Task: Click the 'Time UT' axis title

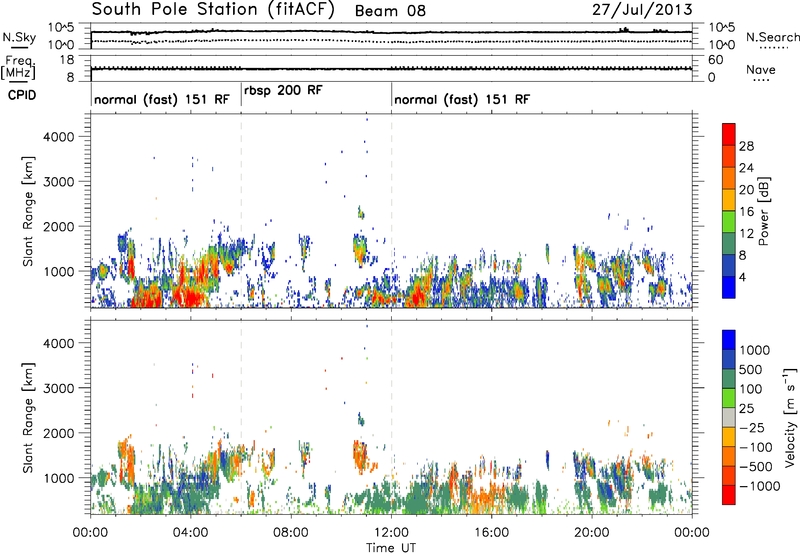Action: [391, 548]
